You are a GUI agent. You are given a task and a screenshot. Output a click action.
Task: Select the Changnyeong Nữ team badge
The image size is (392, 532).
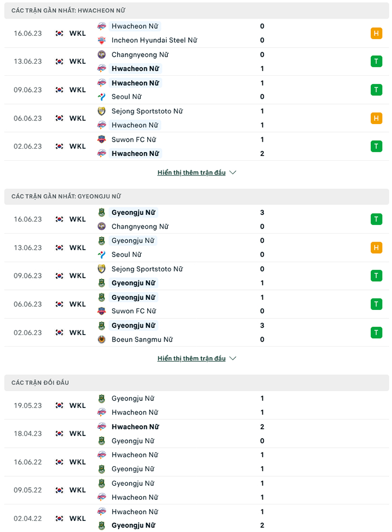[x=103, y=55]
